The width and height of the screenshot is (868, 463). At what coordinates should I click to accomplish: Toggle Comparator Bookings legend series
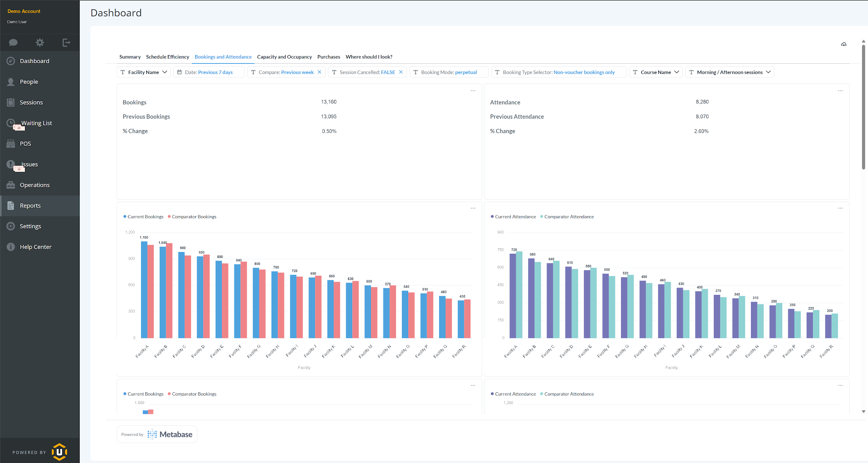click(192, 217)
